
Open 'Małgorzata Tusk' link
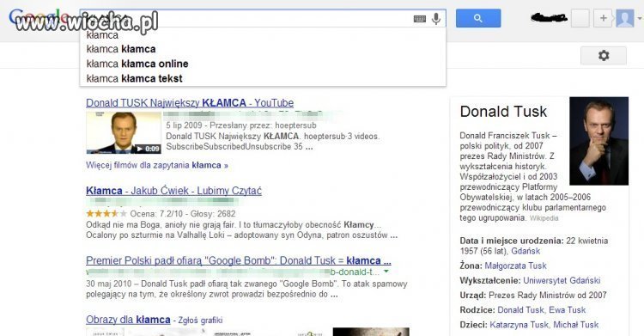coord(515,266)
